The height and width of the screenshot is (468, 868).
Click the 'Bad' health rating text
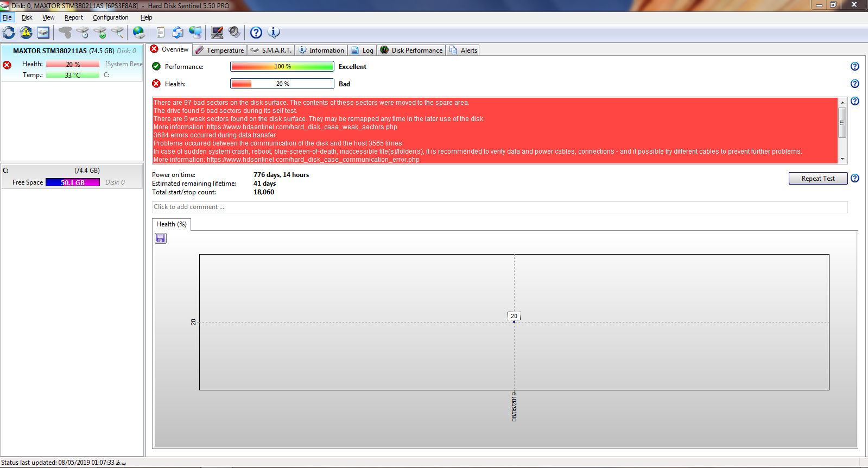click(344, 84)
